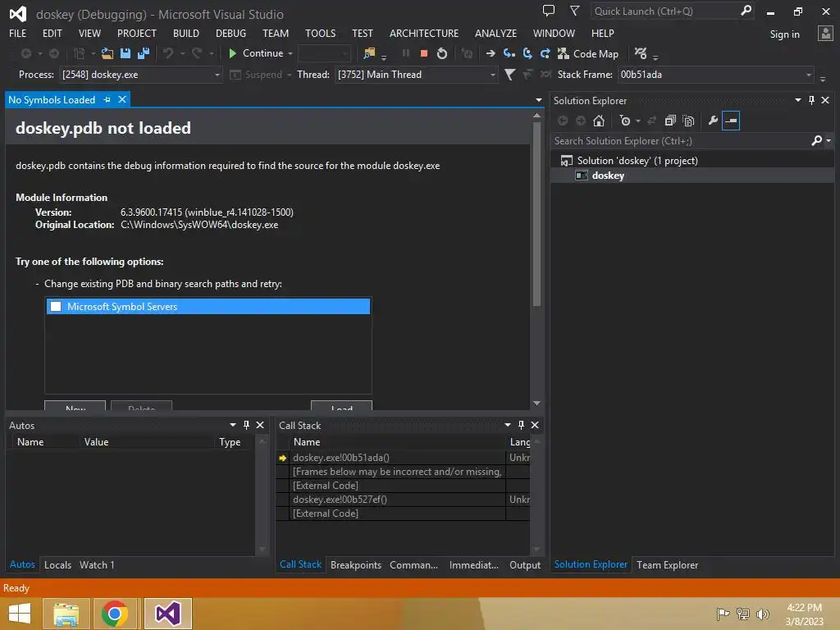Open Chrome from the taskbar
Image resolution: width=840 pixels, height=630 pixels.
tap(114, 614)
